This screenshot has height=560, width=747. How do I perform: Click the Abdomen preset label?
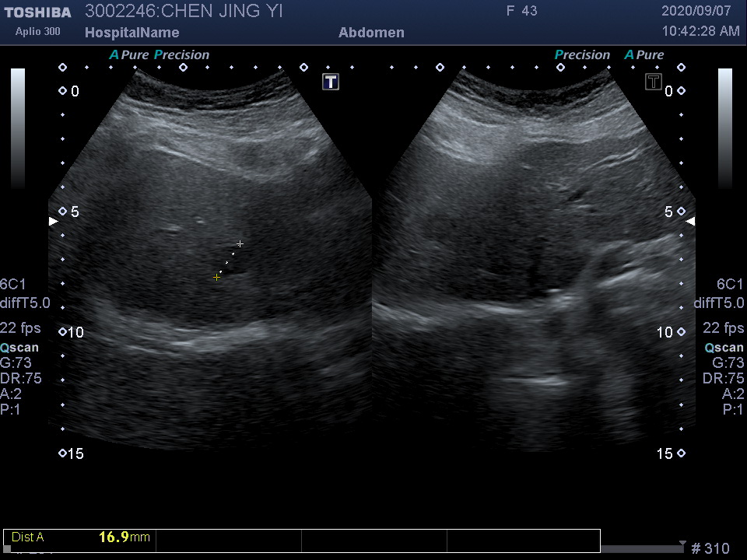(372, 33)
